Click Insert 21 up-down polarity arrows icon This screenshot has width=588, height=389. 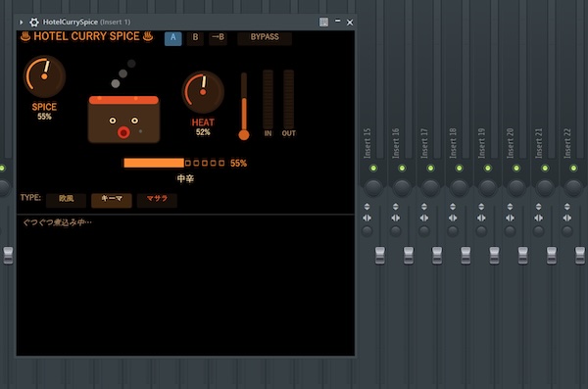click(538, 207)
